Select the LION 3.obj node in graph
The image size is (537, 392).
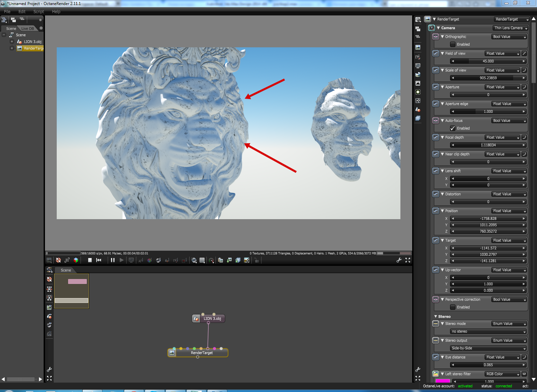tap(208, 318)
